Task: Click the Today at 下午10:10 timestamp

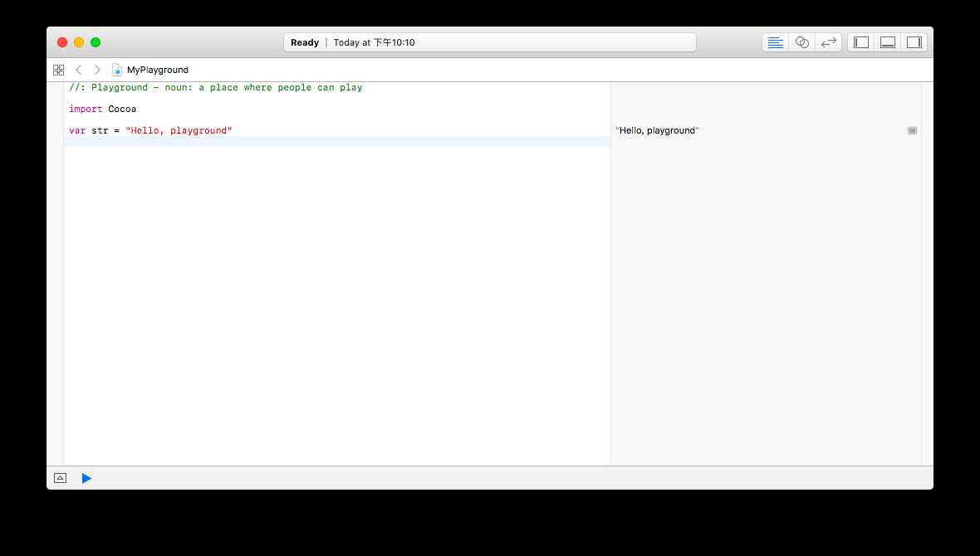Action: tap(375, 42)
